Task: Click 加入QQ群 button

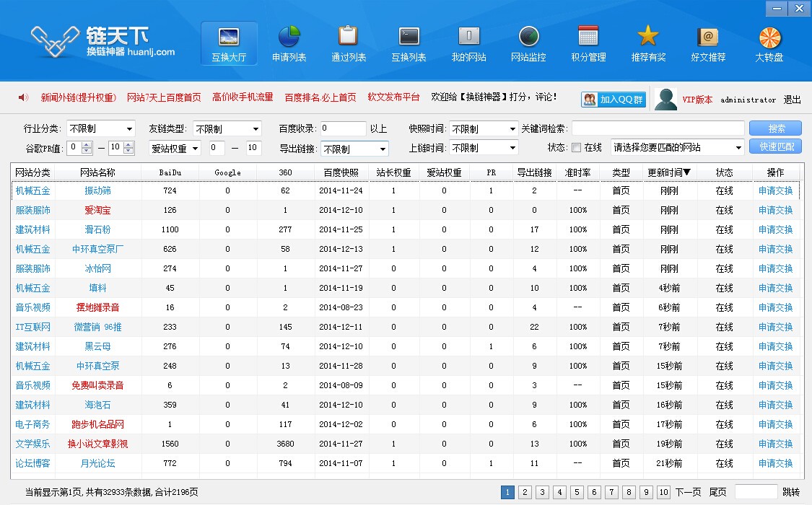Action: [614, 100]
